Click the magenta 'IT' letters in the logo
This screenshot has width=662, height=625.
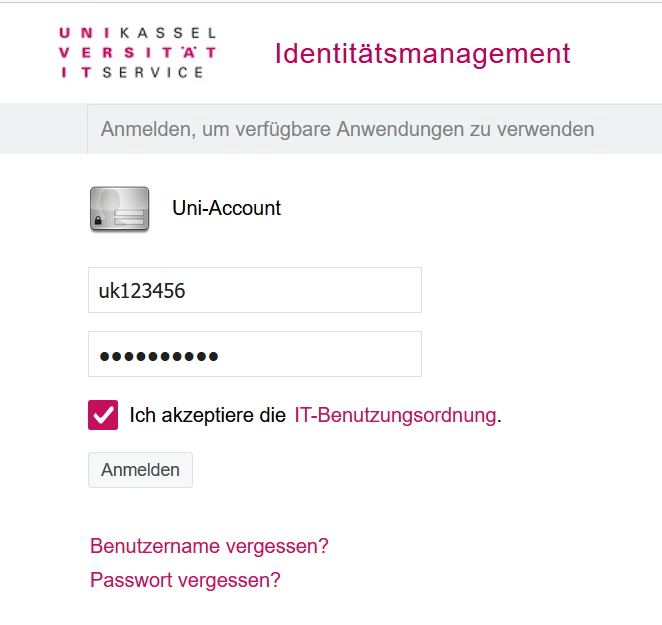76,72
